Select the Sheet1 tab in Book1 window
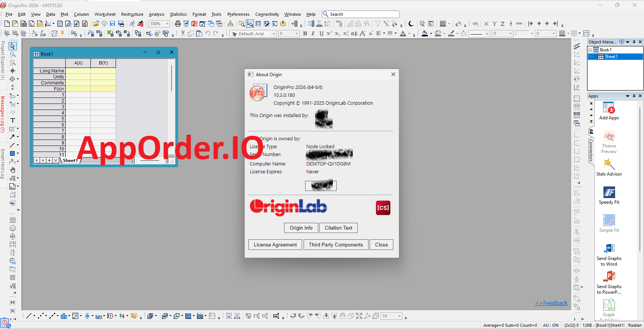Screen dimensions: 644x329 click(70, 160)
